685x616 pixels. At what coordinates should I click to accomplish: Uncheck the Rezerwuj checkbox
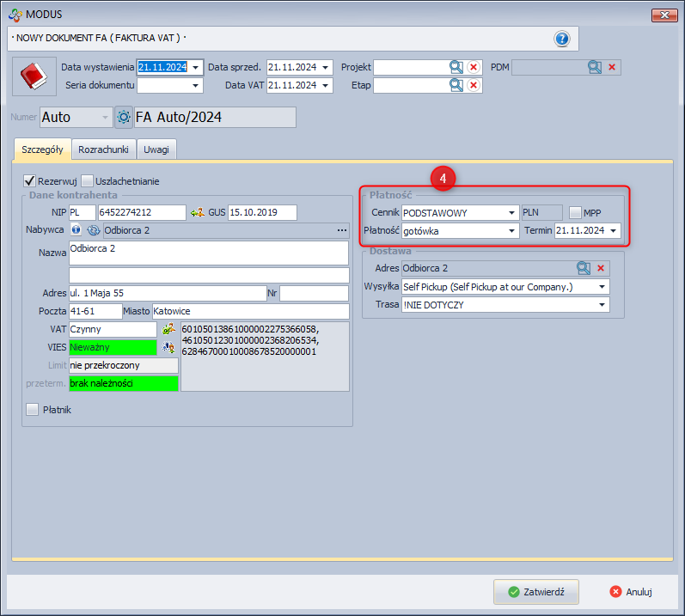tap(29, 181)
